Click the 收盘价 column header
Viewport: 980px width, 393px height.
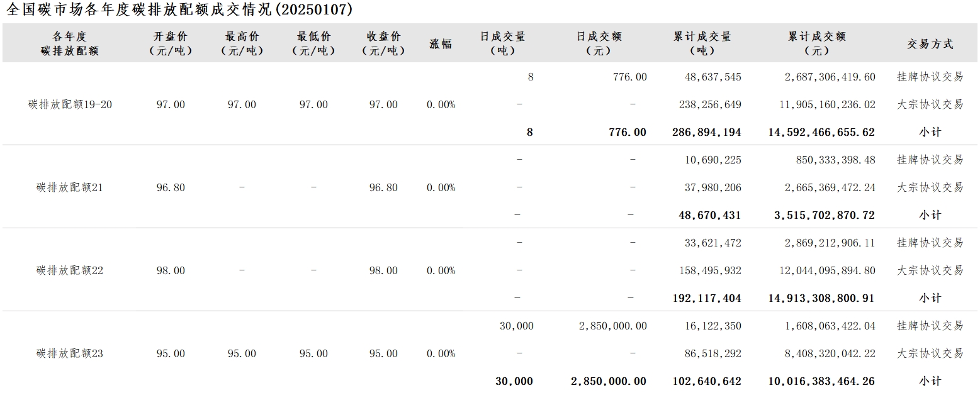[x=383, y=43]
